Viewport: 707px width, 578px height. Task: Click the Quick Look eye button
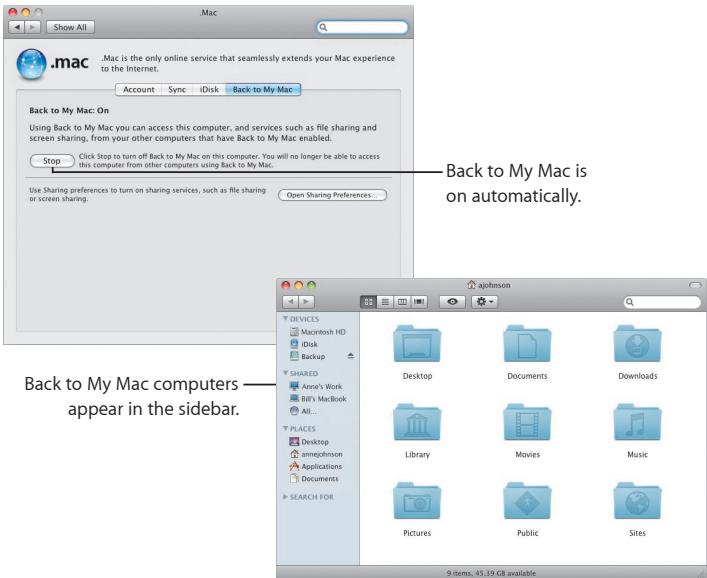pyautogui.click(x=452, y=302)
